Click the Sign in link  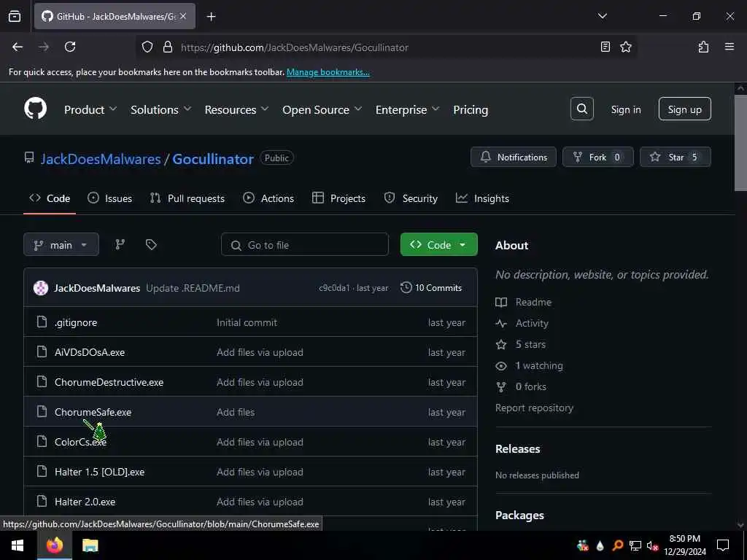(x=625, y=109)
